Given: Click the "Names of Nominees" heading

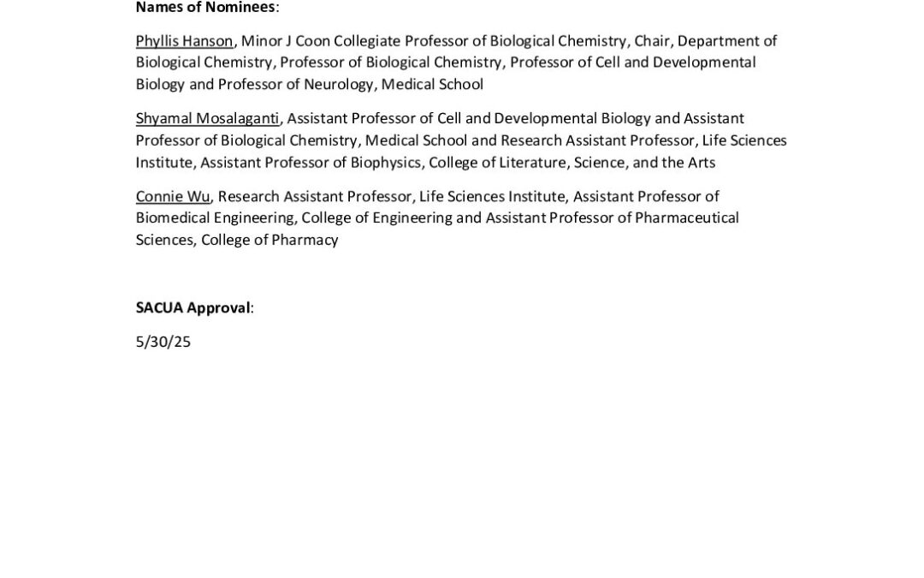Looking at the screenshot, I should (205, 8).
